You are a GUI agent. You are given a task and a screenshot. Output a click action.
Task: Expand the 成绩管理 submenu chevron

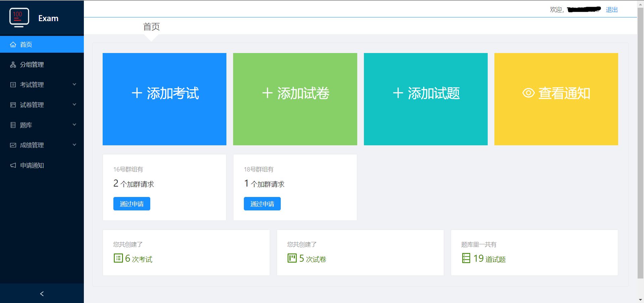pyautogui.click(x=74, y=145)
